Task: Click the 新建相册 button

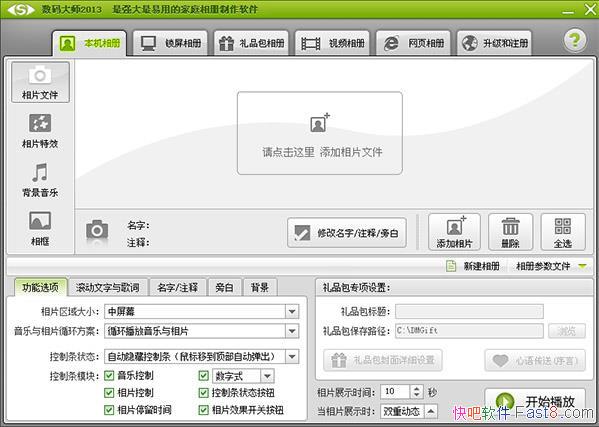Action: tap(473, 266)
